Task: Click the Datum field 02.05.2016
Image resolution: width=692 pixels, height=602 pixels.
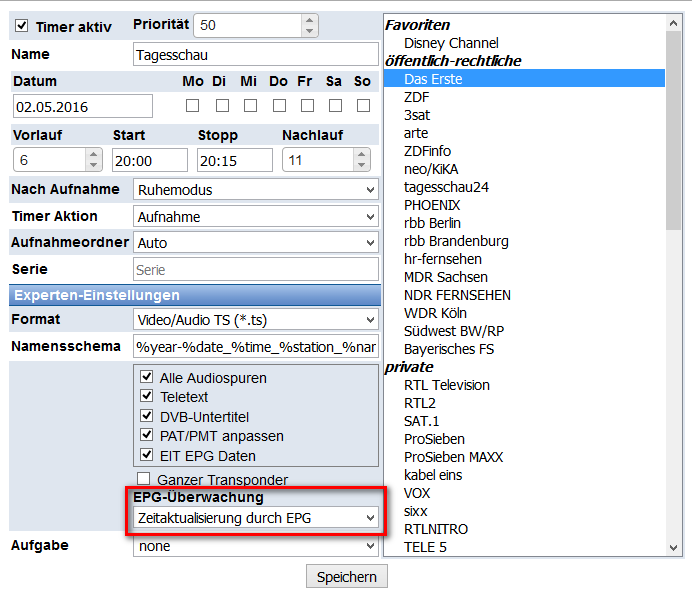Action: click(x=83, y=106)
